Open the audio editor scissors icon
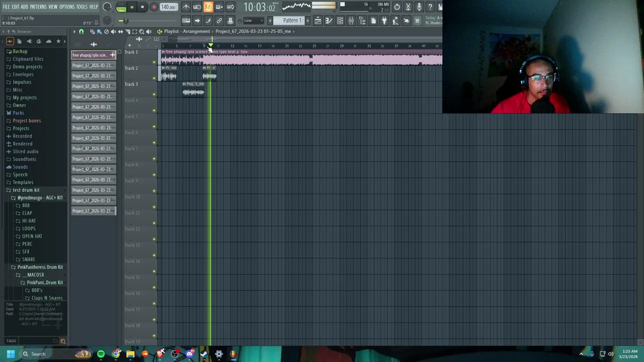This screenshot has width=644, height=362. (x=409, y=7)
